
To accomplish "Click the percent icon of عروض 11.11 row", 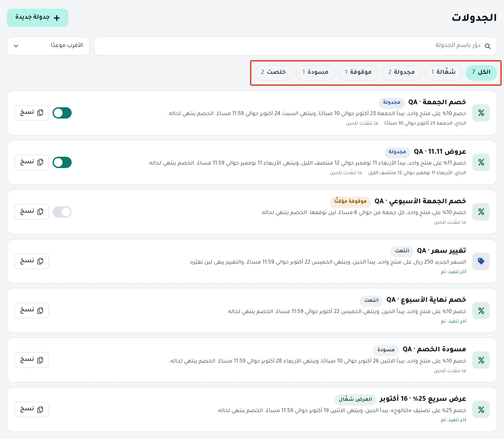I will pyautogui.click(x=481, y=162).
